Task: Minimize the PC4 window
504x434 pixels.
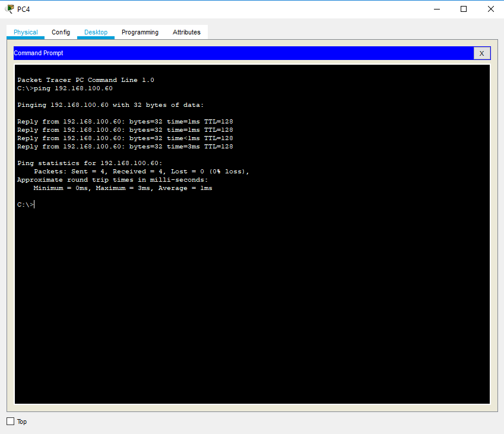Action: point(436,9)
